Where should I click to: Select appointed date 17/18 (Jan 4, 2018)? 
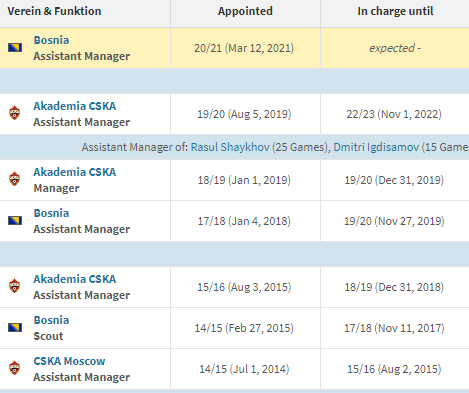(x=244, y=221)
